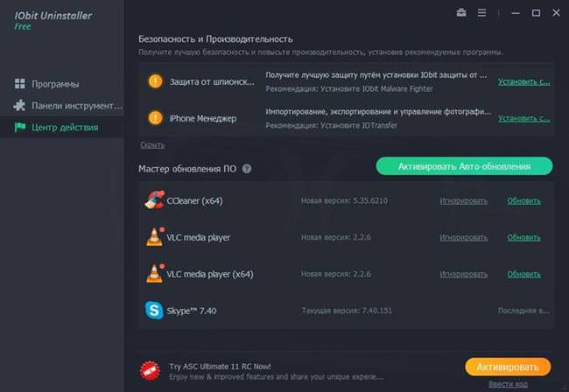The height and width of the screenshot is (392, 569).
Task: Click the CCleaner (x64) name
Action: (x=194, y=200)
